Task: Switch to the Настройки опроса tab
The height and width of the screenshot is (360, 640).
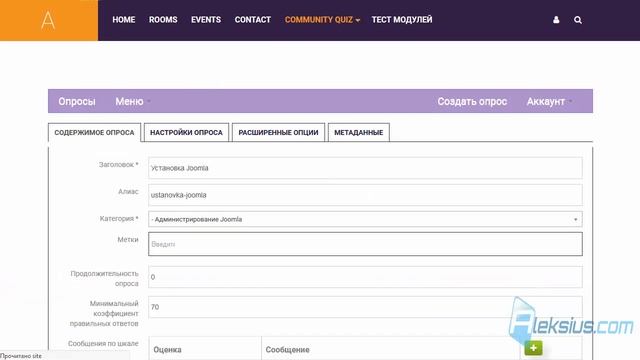Action: coord(186,133)
